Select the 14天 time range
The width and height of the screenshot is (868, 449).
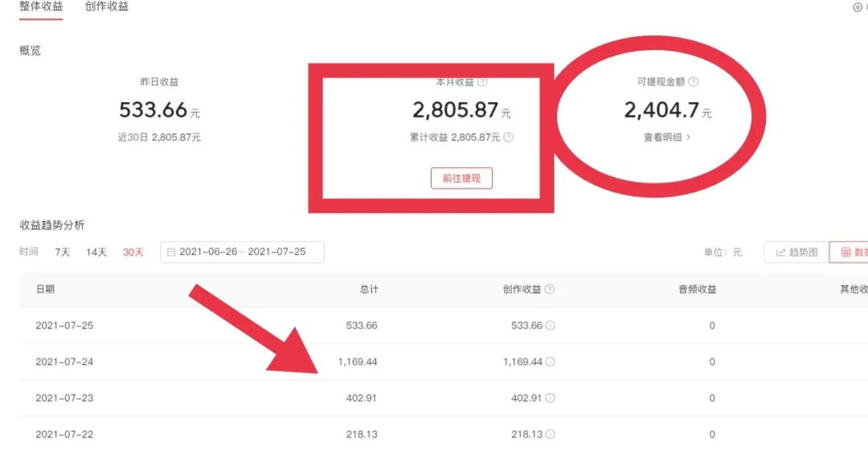(x=96, y=252)
